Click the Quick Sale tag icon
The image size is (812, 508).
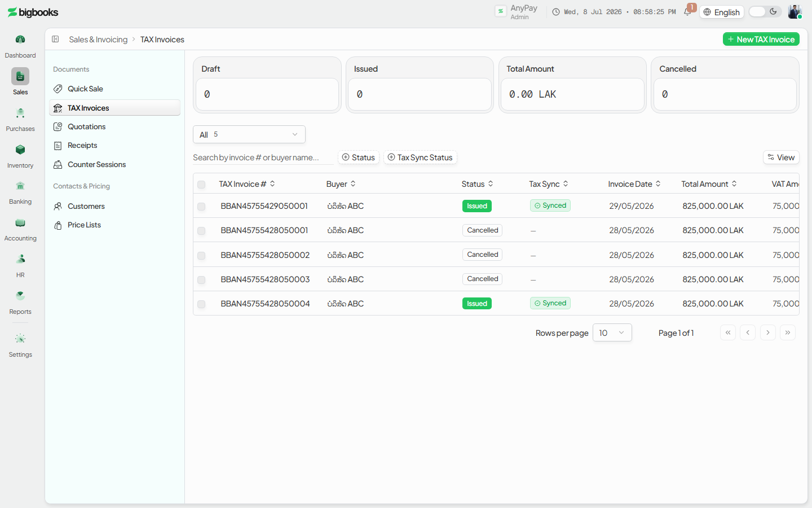point(58,89)
